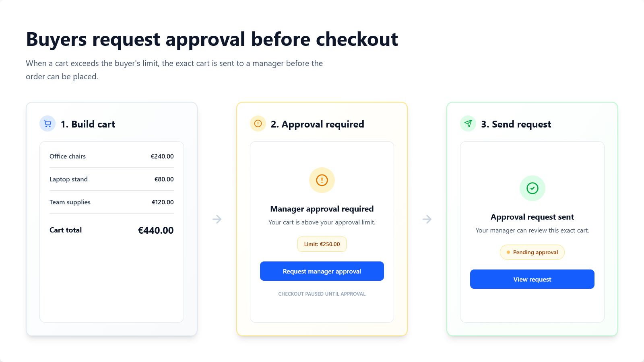Image resolution: width=644 pixels, height=362 pixels.
Task: Click the Checkout paused until approval note
Action: (x=322, y=294)
